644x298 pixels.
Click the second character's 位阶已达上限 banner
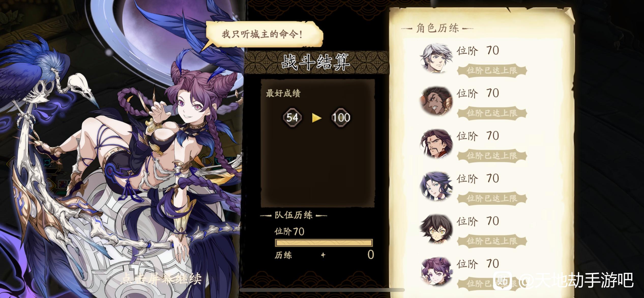pos(492,113)
